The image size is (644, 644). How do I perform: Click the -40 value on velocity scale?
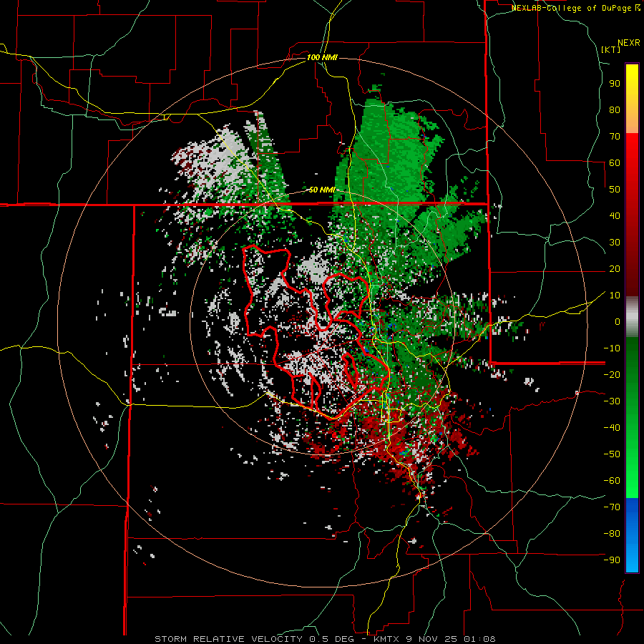pos(612,428)
